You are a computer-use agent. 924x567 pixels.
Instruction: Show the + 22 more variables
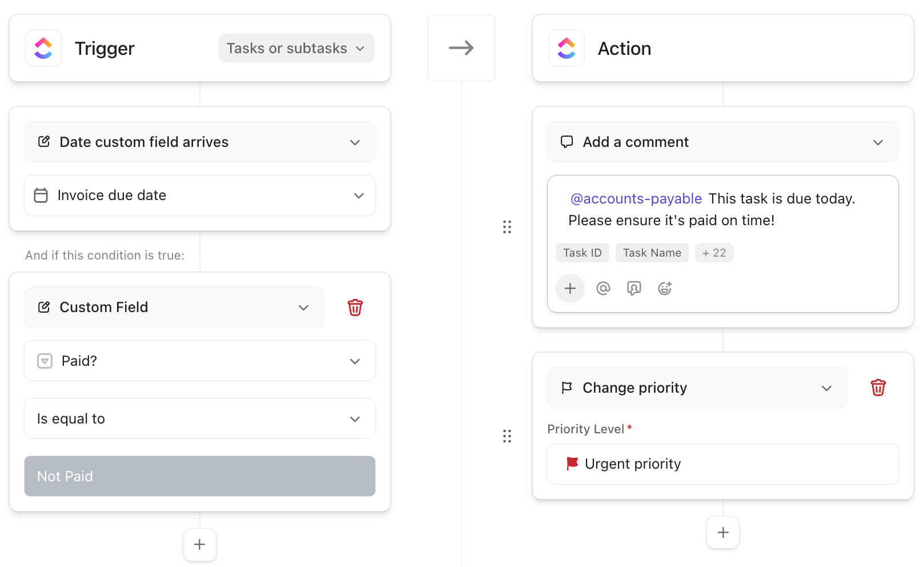pyautogui.click(x=714, y=253)
